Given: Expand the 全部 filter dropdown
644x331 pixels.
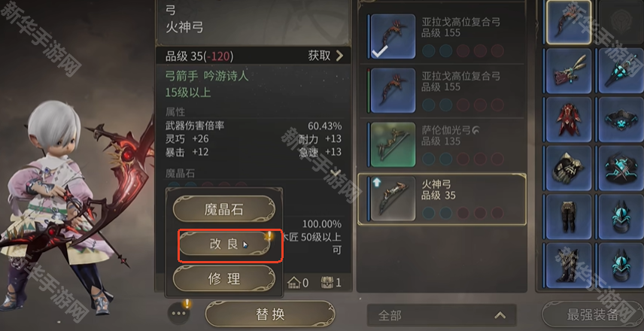Looking at the screenshot, I should tap(442, 315).
